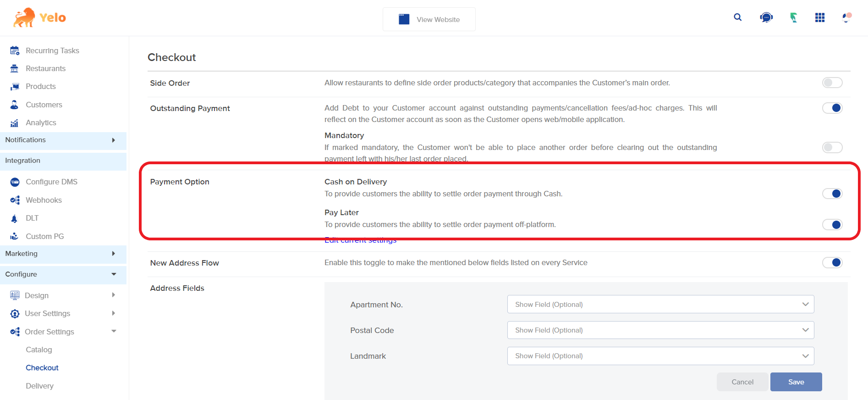Turn off the Outstanding Payment toggle
Image resolution: width=868 pixels, height=400 pixels.
(x=832, y=108)
